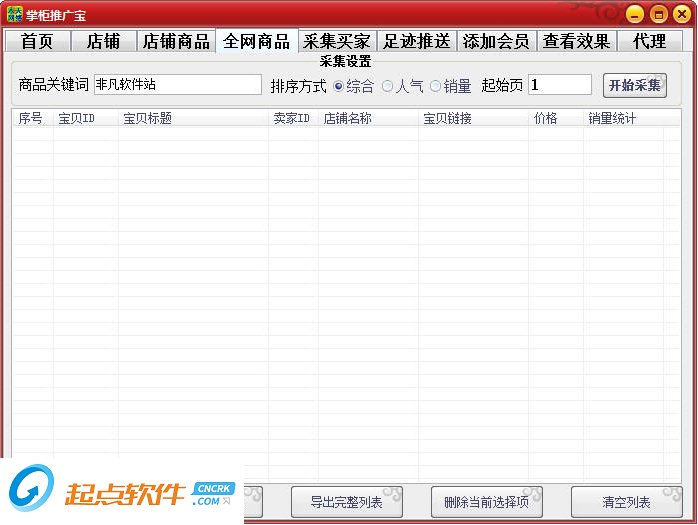698x525 pixels.
Task: Open the 足迹推送 tab
Action: pos(417,41)
